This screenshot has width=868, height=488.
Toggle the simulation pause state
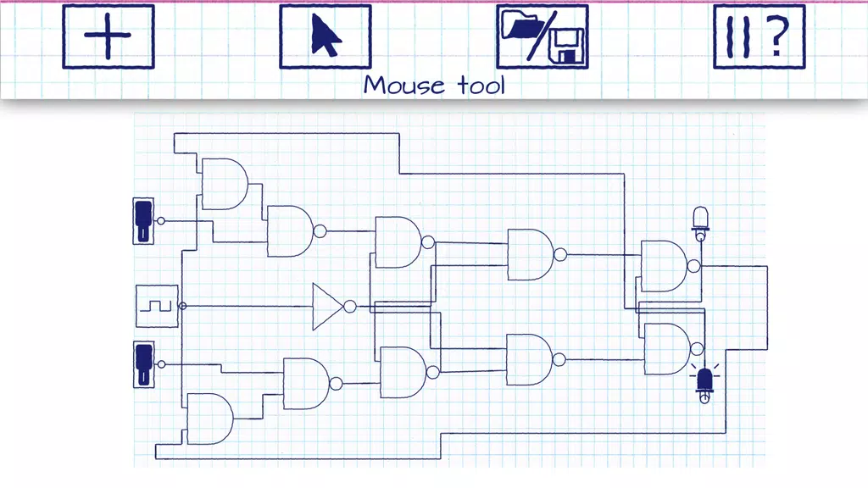pos(740,37)
